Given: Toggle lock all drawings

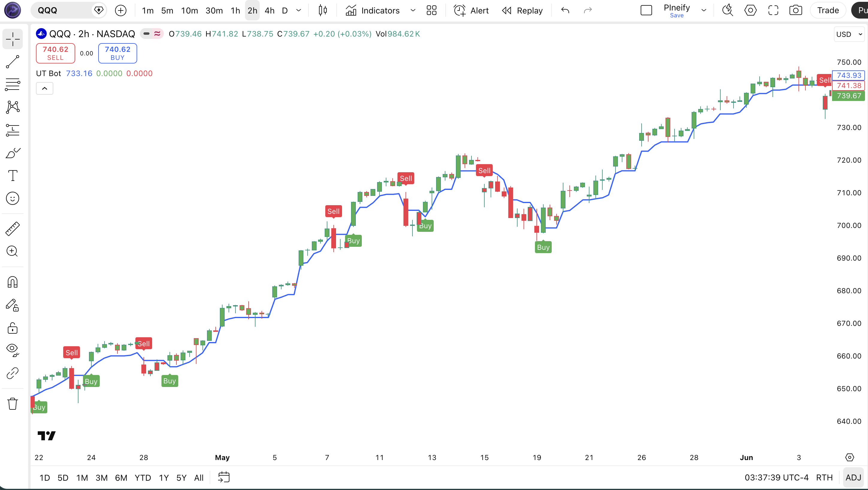Looking at the screenshot, I should coord(13,328).
